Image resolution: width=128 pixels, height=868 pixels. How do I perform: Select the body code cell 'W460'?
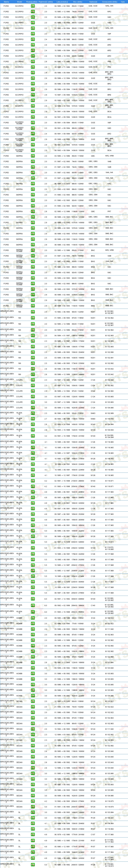[x=93, y=419]
